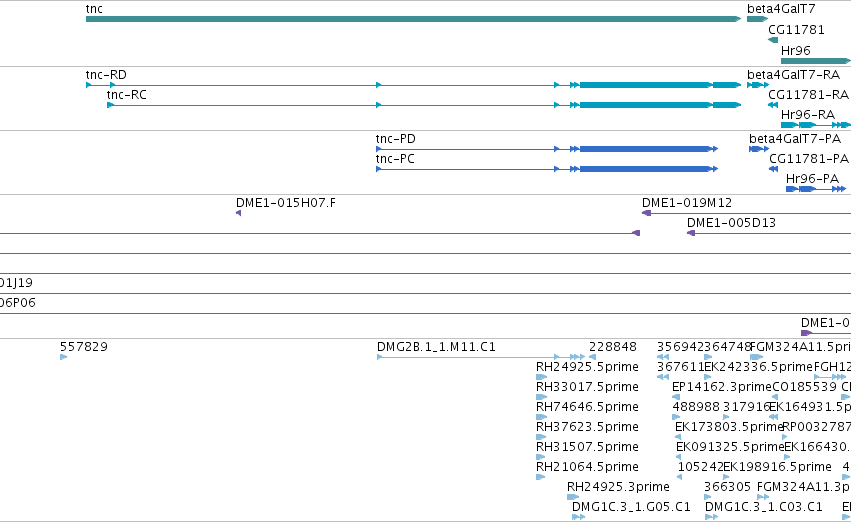Click the DME1-015H07.F clone label
The image size is (851, 522).
pos(285,203)
